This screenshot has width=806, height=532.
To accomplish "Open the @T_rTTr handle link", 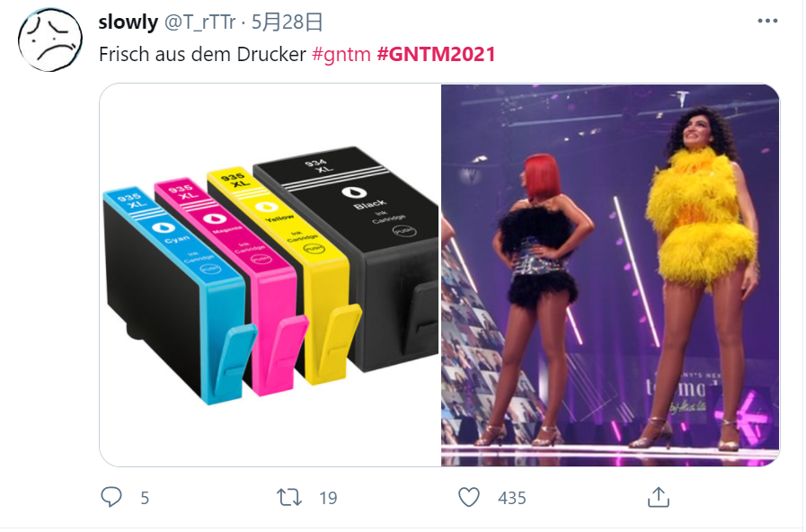I will click(x=200, y=22).
